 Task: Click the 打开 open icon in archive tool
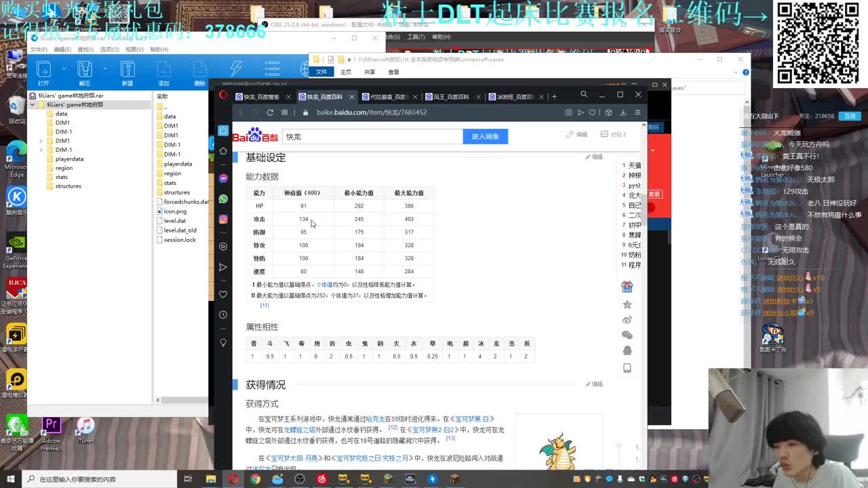tap(43, 73)
